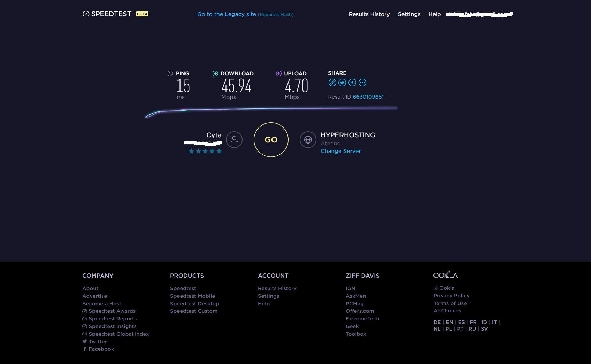591x364 pixels.
Task: Click the user profile icon beside Cyta
Action: pos(234,140)
